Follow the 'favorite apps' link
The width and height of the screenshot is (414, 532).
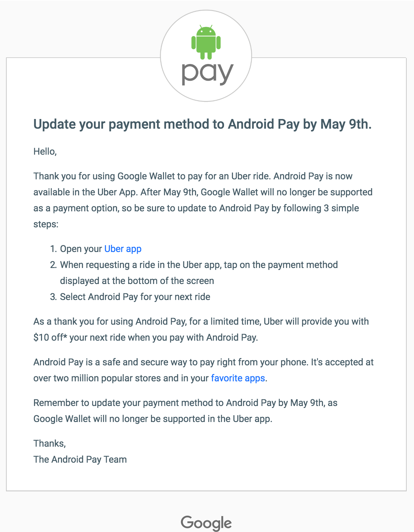238,378
